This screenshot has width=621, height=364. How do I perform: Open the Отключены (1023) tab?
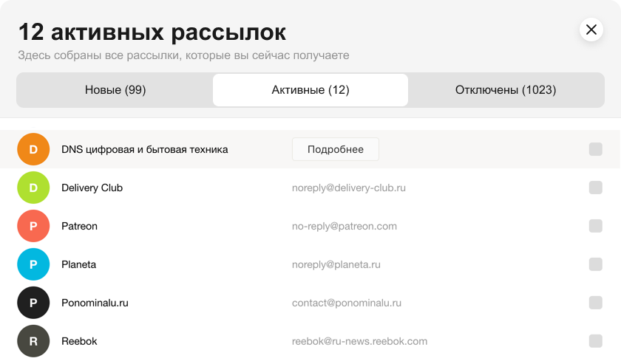(506, 90)
